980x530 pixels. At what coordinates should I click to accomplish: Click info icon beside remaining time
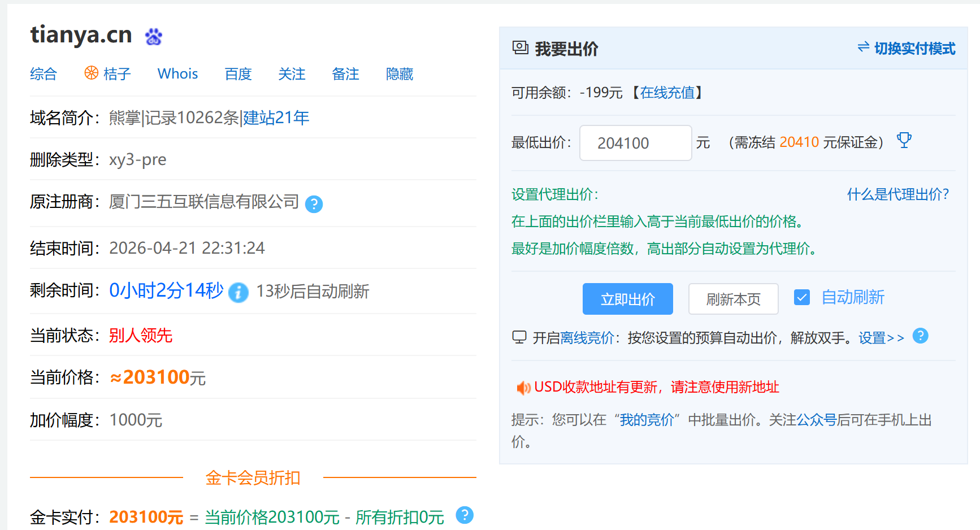point(239,293)
